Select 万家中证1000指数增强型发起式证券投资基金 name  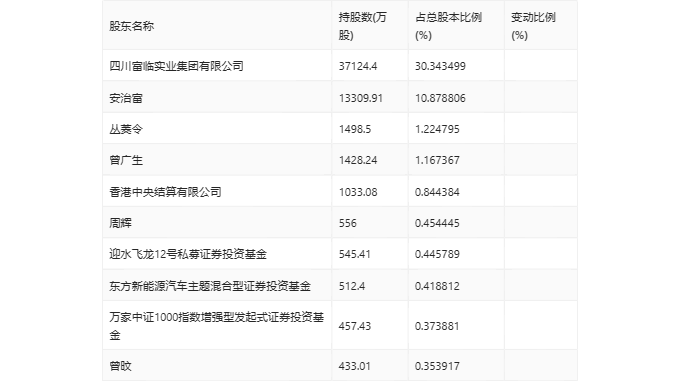(x=216, y=326)
